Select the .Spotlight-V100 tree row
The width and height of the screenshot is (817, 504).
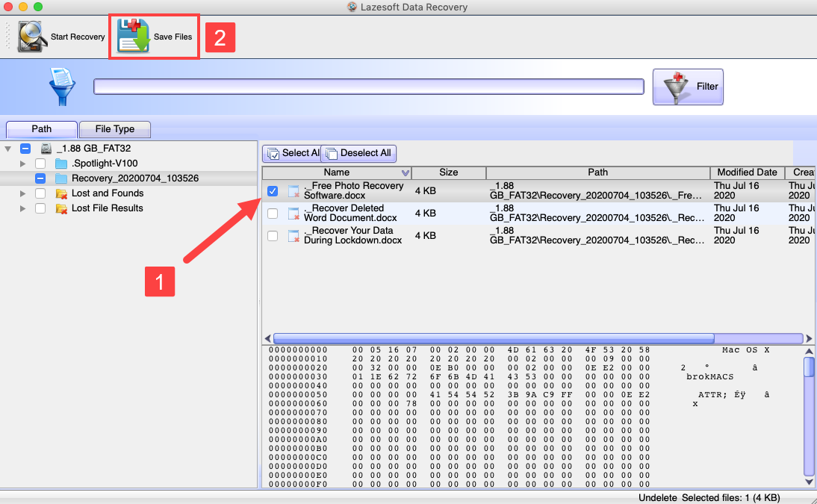coord(128,164)
